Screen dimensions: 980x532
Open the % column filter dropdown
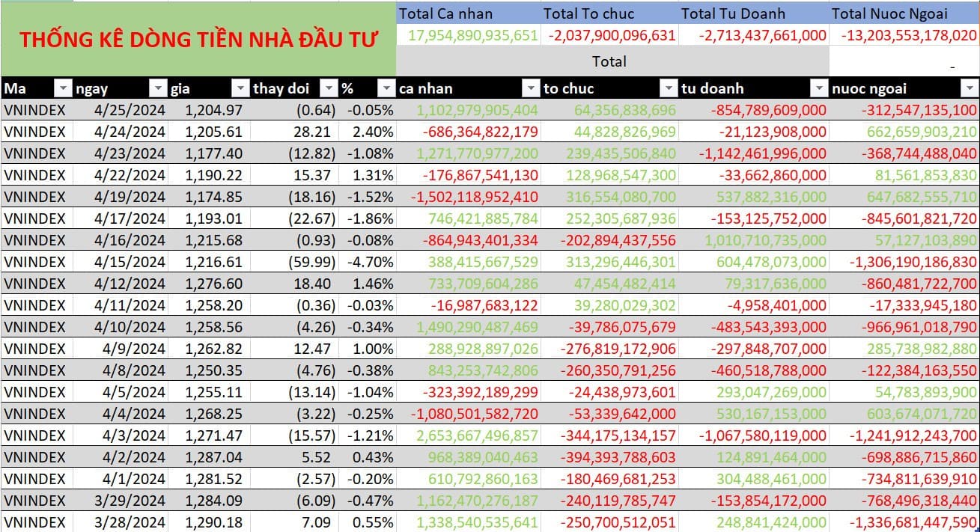(386, 88)
